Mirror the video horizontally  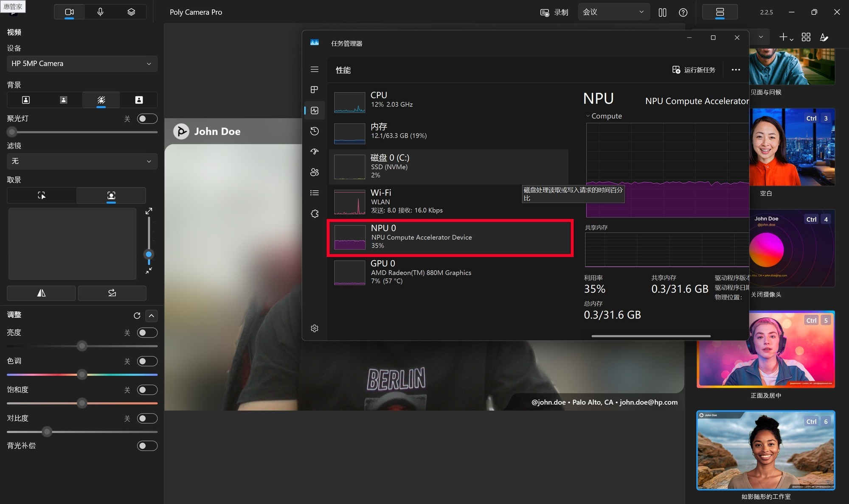click(x=41, y=293)
